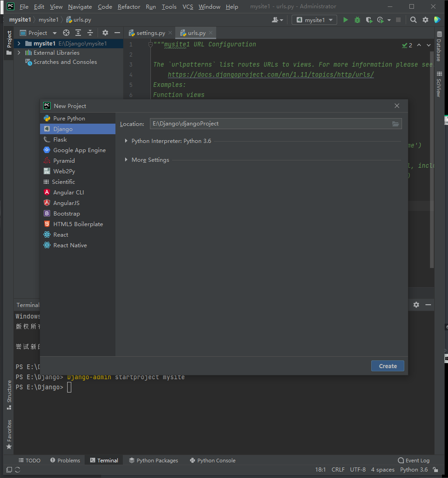Go to next highlighted problem arrow
Screen dimensions: 448x478
click(429, 45)
